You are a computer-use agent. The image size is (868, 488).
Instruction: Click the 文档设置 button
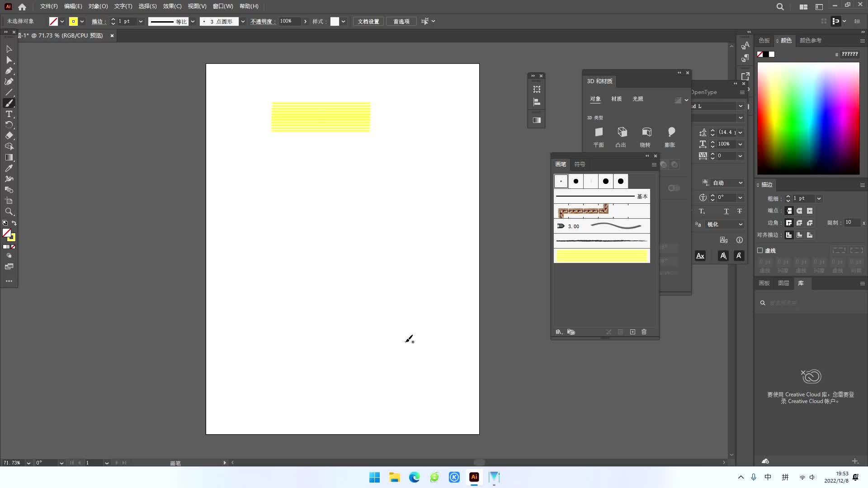[x=368, y=21]
